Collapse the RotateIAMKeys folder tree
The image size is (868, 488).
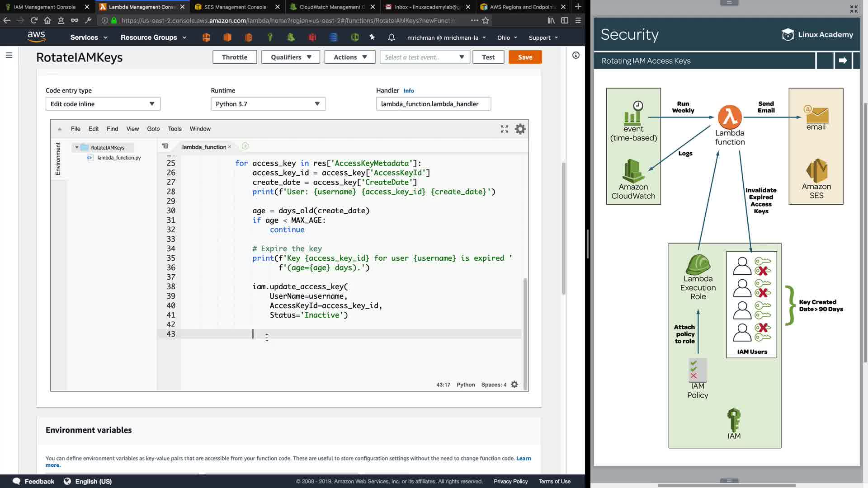pyautogui.click(x=77, y=148)
